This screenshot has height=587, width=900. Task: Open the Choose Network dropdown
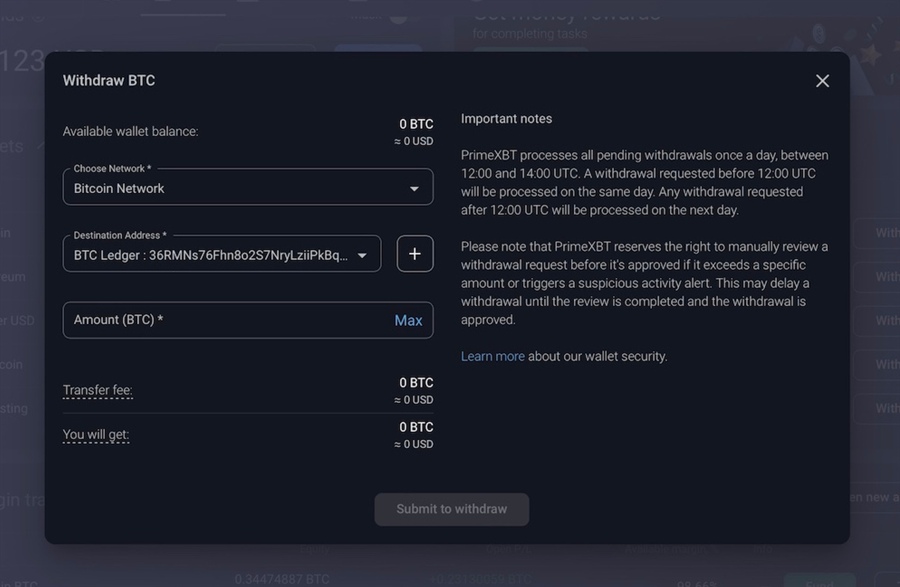[x=248, y=187]
